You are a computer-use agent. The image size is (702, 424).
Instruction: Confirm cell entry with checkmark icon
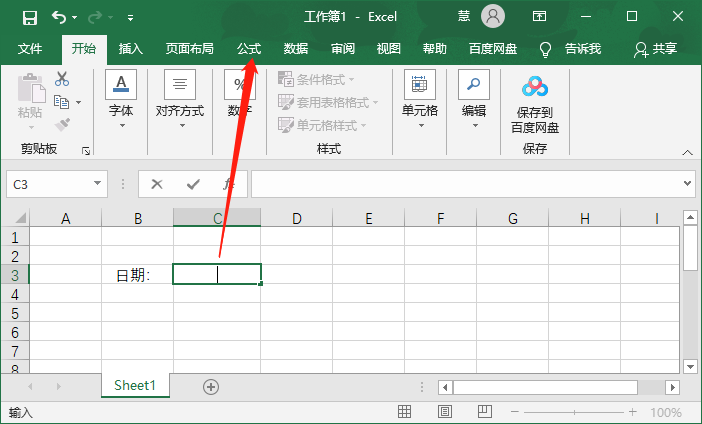193,184
